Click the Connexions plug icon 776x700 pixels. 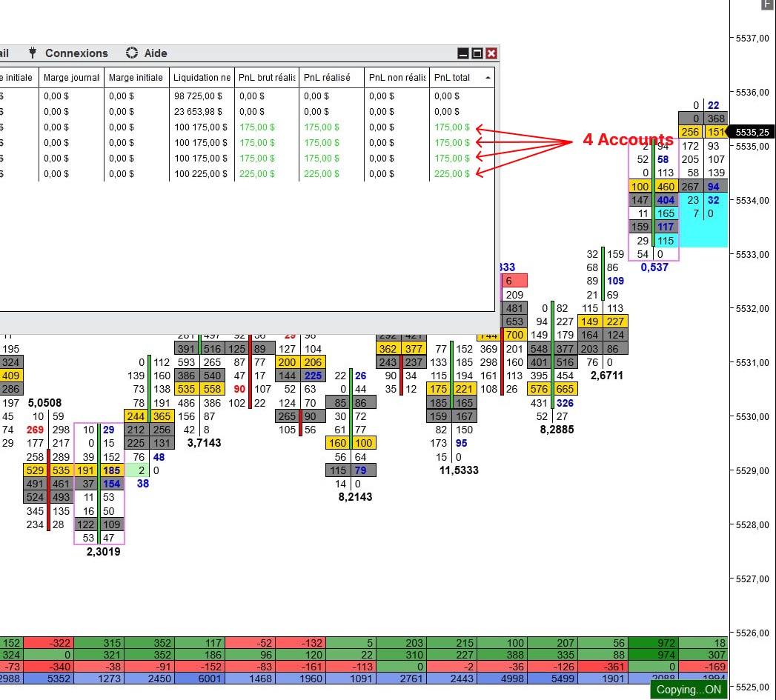[33, 53]
